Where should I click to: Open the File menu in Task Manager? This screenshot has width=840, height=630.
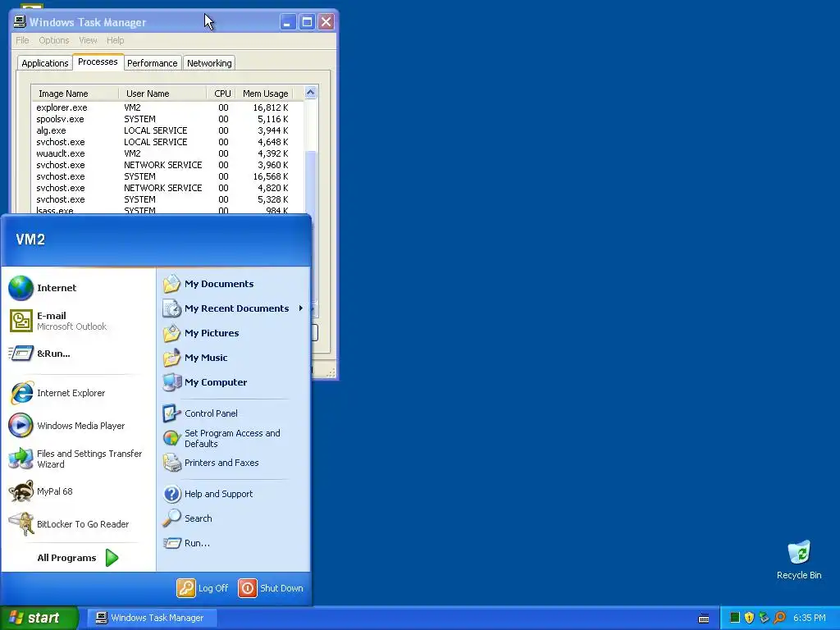(x=22, y=40)
